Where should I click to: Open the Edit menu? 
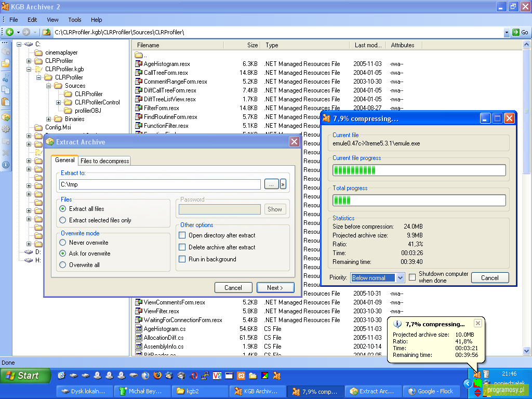pos(32,20)
